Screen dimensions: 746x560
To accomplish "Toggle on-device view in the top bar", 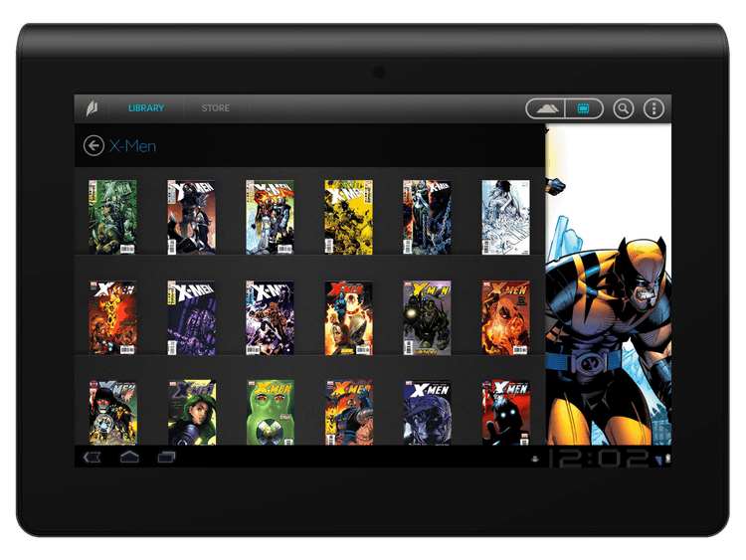I will pyautogui.click(x=584, y=108).
